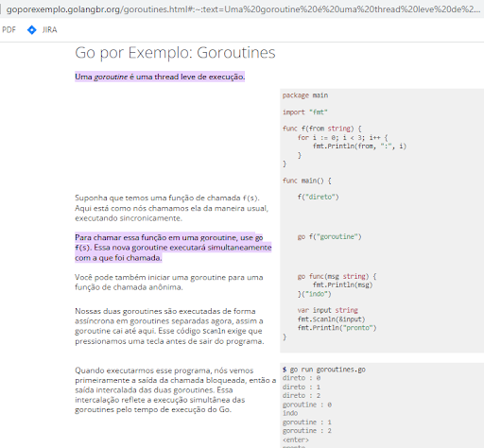Click 'Quando executarmos esse programa' paragraph
This screenshot has height=448, width=484.
[175, 389]
